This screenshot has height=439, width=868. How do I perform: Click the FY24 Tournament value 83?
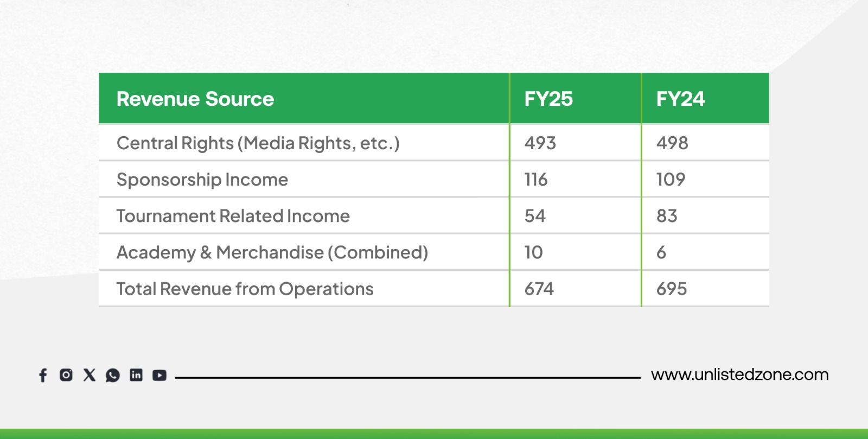tap(667, 216)
